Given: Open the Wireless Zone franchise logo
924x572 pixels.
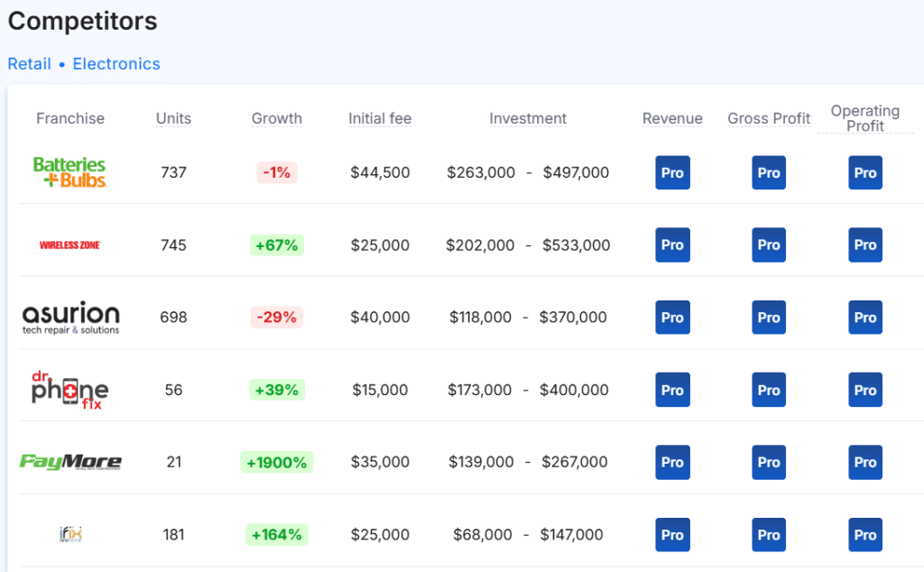Looking at the screenshot, I should click(x=70, y=245).
